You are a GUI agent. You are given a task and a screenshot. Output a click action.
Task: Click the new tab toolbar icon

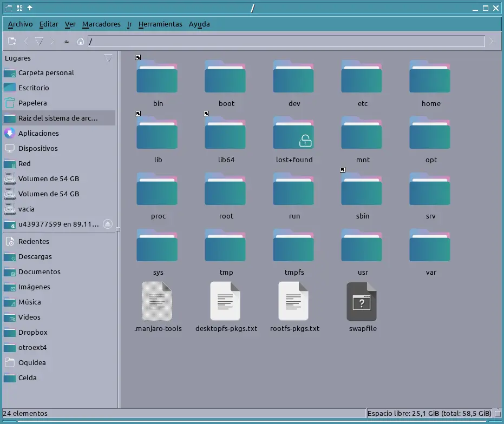(12, 41)
